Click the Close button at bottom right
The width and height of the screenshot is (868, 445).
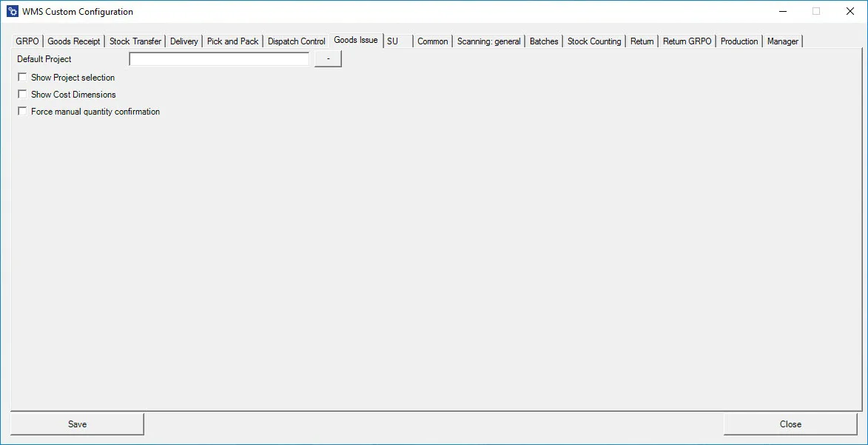[x=790, y=424]
